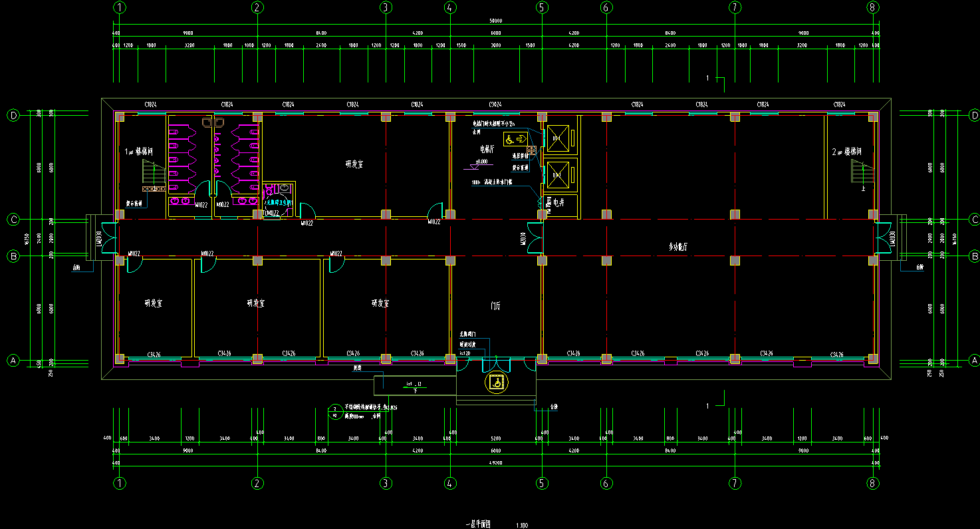Select the staircase symbol in 2# stairwell

(862, 173)
